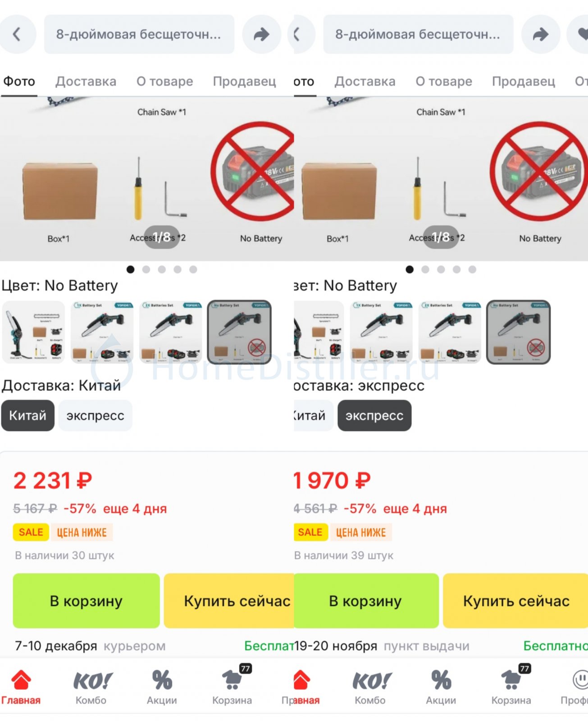Open Комбо icon in left bottom bar
Image resolution: width=588 pixels, height=721 pixels.
[x=91, y=687]
